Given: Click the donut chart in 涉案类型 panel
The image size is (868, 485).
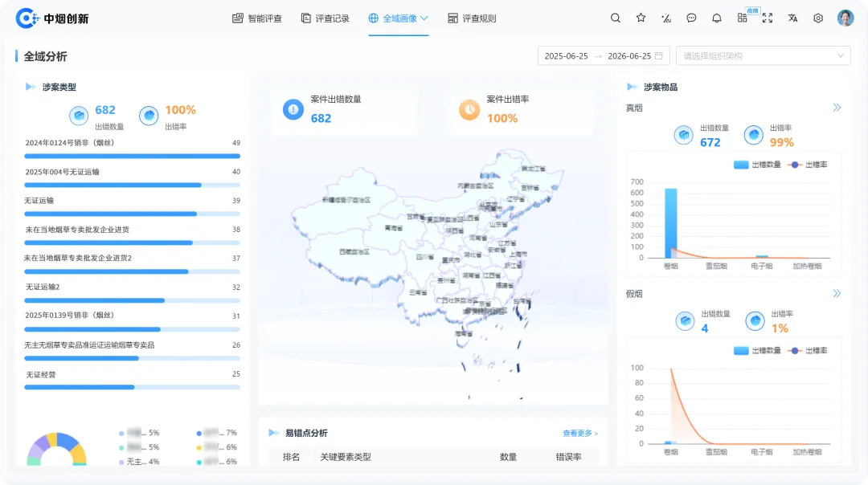Looking at the screenshot, I should pyautogui.click(x=56, y=449).
